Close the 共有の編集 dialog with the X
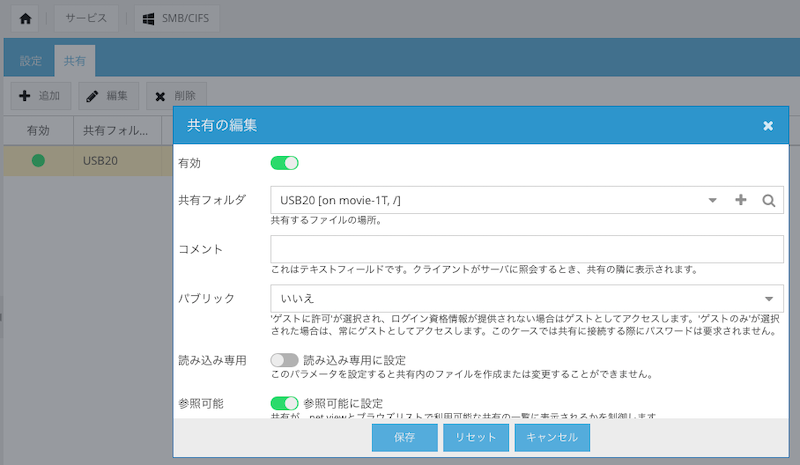Viewport: 800px width, 465px height. point(768,126)
